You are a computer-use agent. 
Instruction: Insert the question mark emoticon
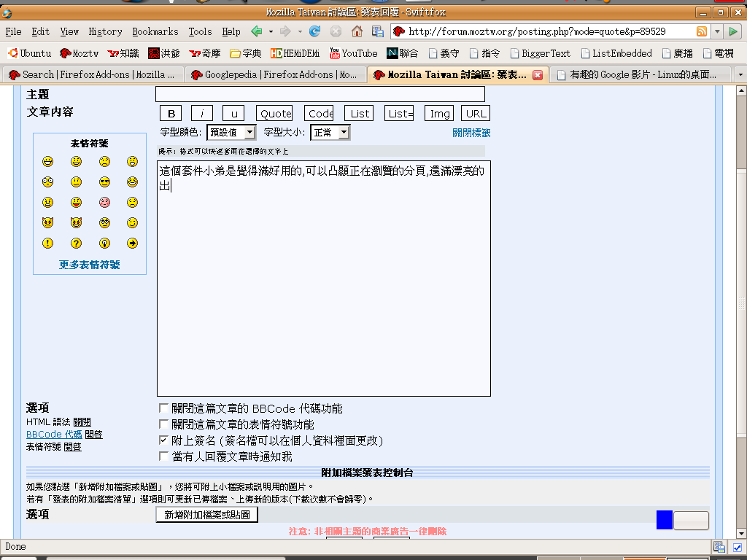(76, 244)
